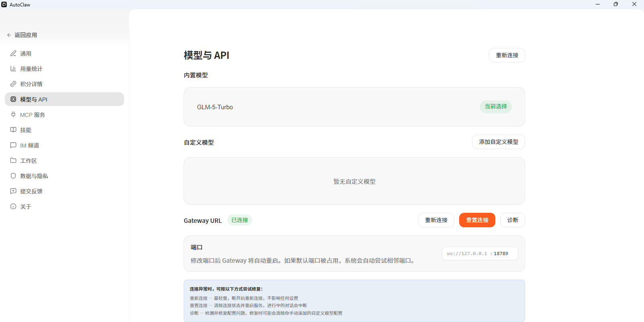Click the 重新连接 button in Gateway URL row
The image size is (644, 322).
[436, 220]
